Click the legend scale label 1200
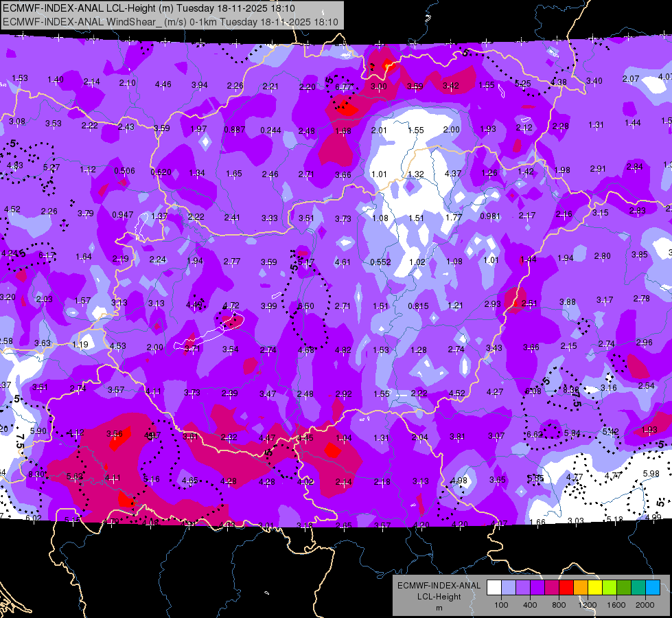 587,605
